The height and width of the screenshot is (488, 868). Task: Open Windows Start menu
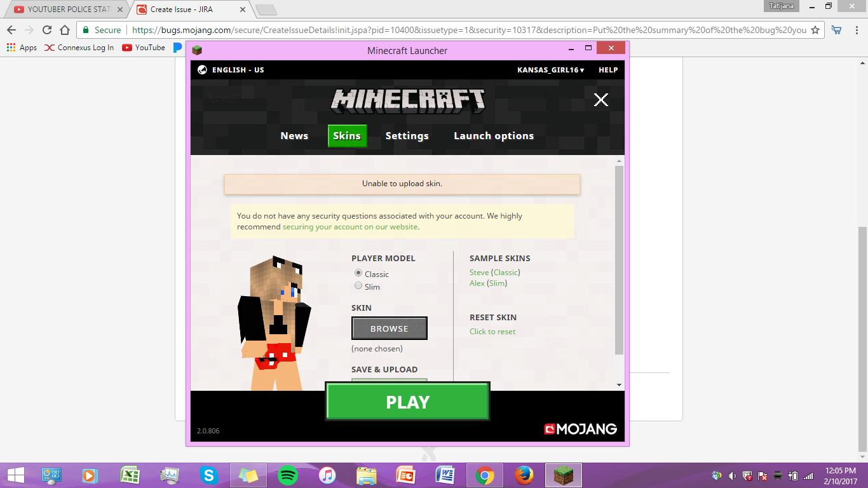(x=15, y=475)
